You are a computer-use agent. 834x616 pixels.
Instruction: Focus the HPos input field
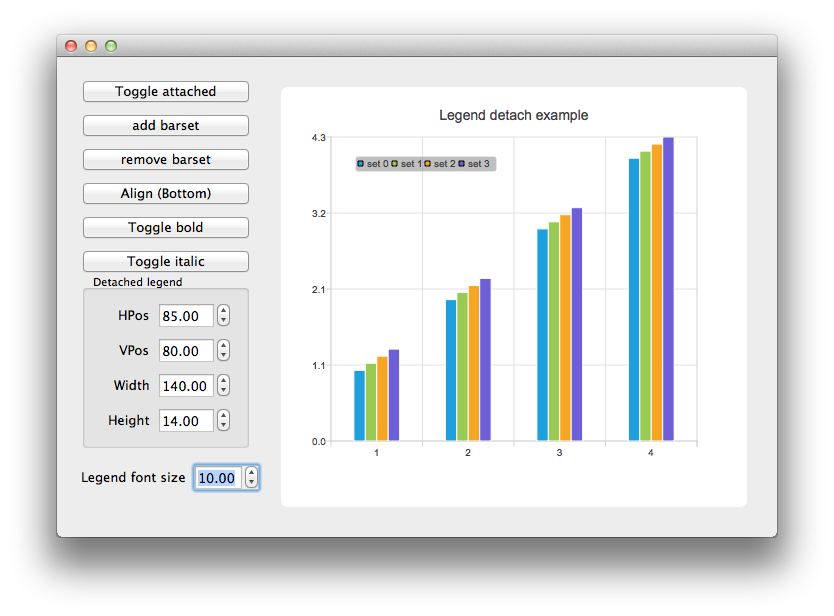click(186, 317)
